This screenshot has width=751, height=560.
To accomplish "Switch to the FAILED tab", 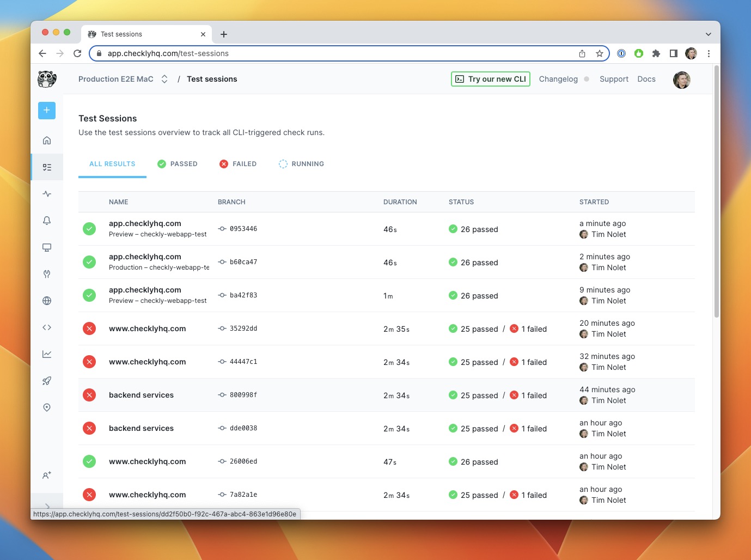I will pyautogui.click(x=238, y=164).
